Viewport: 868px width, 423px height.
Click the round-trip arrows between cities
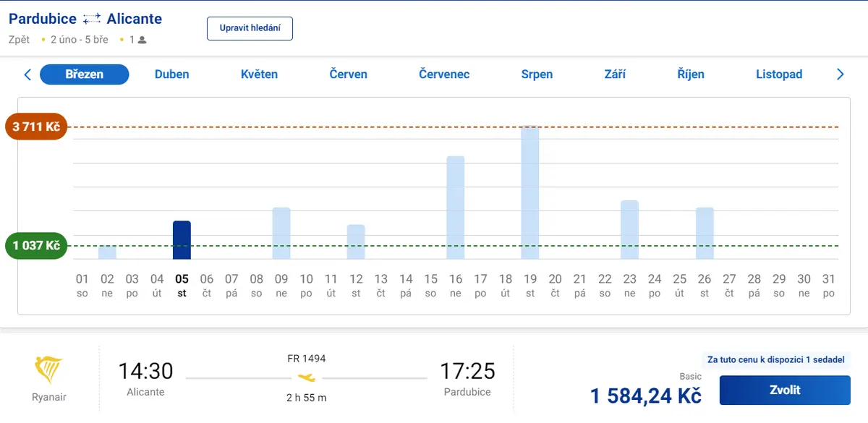[x=92, y=20]
